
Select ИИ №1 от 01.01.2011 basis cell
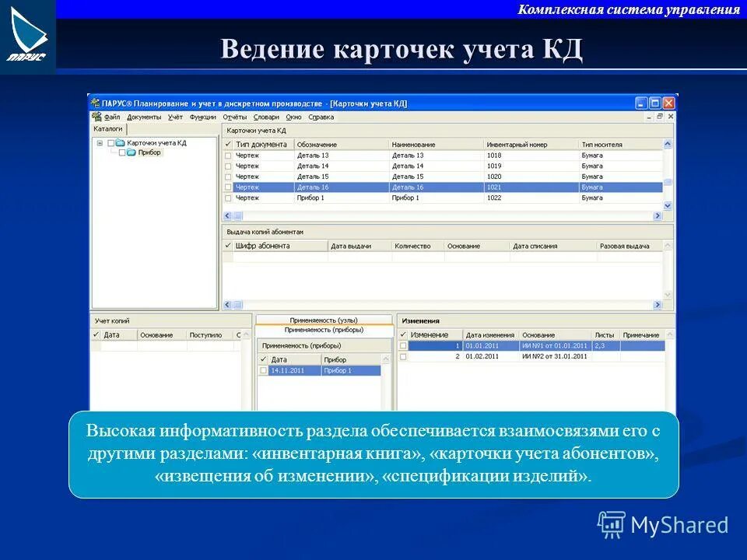pos(555,345)
